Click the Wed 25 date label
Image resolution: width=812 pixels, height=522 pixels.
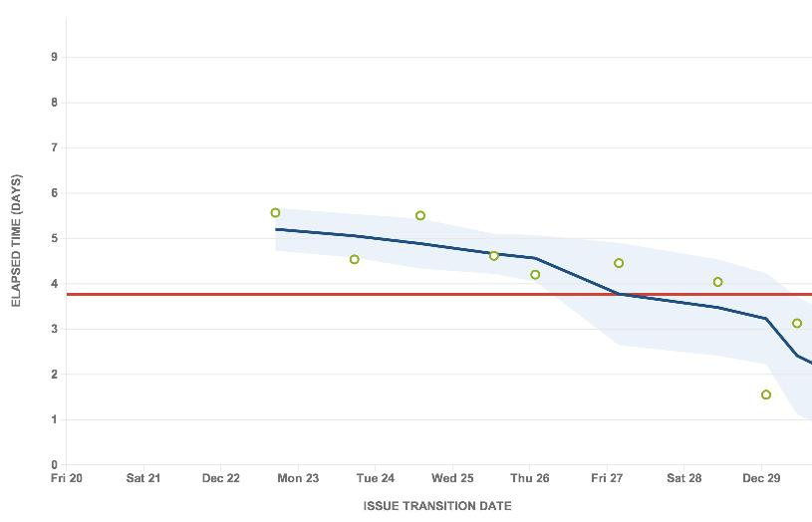click(x=451, y=478)
